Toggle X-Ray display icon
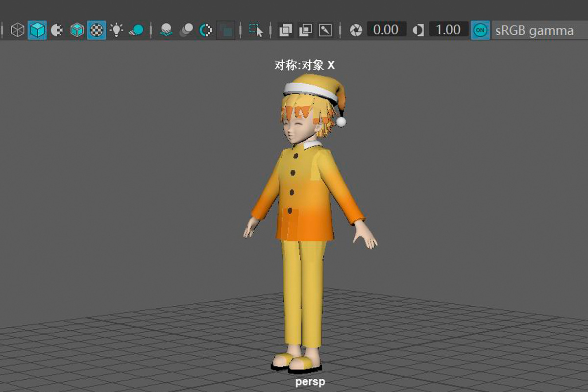Viewport: 588px width, 392px height. pyautogui.click(x=286, y=30)
